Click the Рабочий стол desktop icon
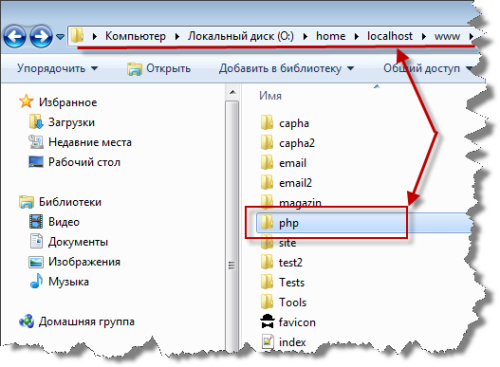The width and height of the screenshot is (500, 367). coord(36,162)
